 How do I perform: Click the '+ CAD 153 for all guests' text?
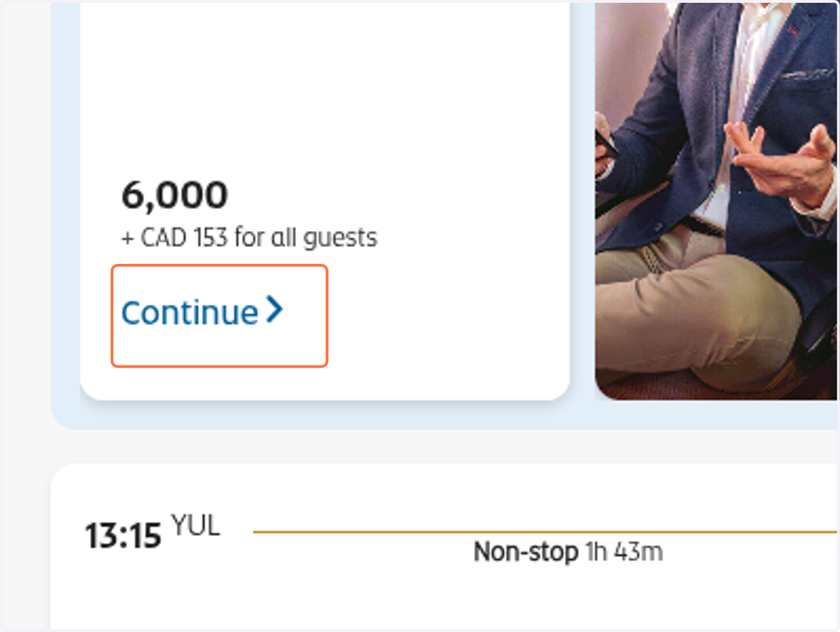point(249,238)
